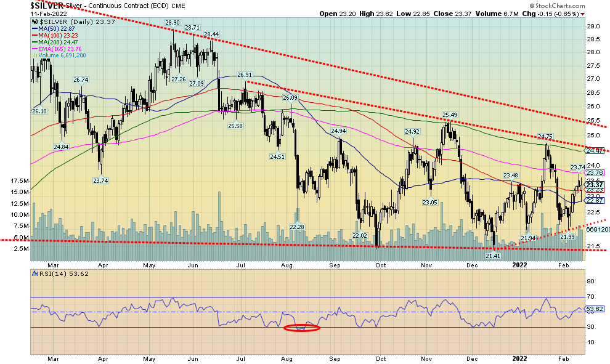Click the Volume 6,691,200 legend entry

60,55
